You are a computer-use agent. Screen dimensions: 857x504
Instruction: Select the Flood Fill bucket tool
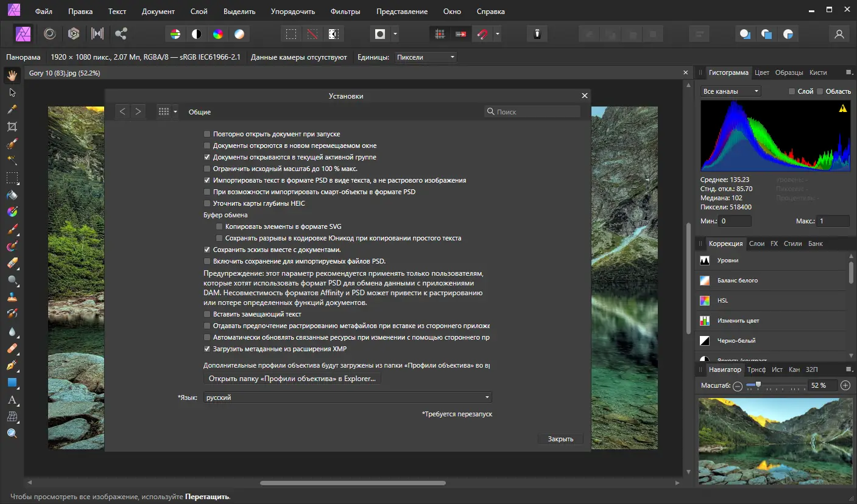12,195
